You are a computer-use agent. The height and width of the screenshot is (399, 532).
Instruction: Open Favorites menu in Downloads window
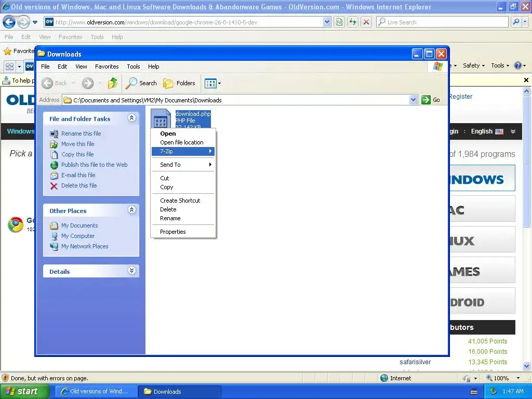(107, 66)
